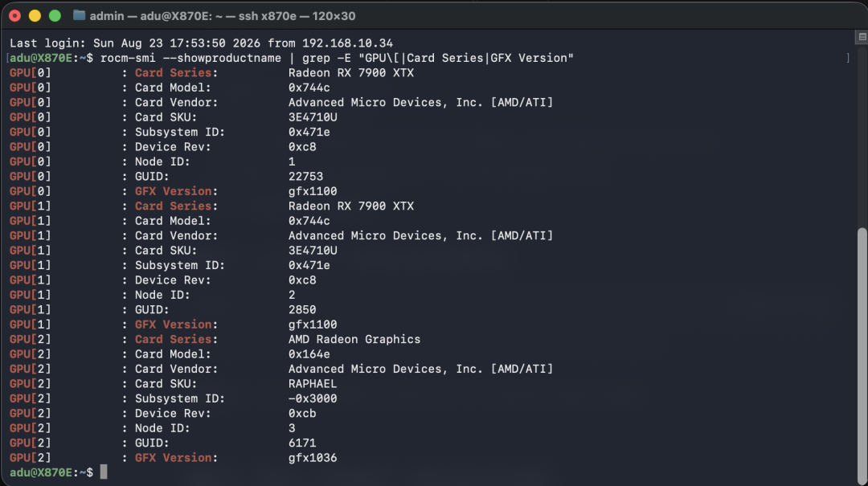Select Card Model value 0x164e
Viewport: 868px width, 486px height.
[x=309, y=354]
